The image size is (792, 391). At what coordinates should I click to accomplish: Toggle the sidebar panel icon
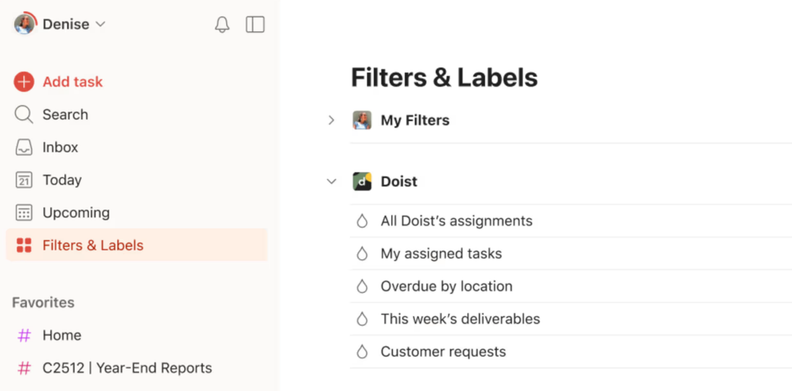(x=255, y=24)
